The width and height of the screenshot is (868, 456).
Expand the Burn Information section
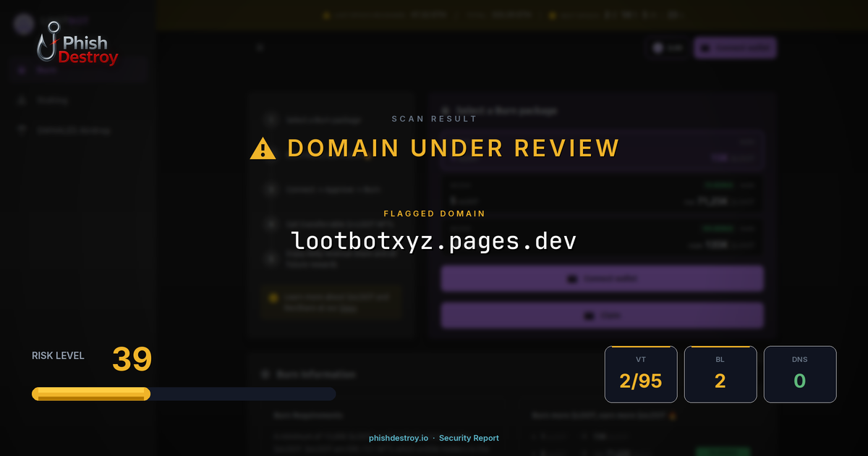point(315,374)
